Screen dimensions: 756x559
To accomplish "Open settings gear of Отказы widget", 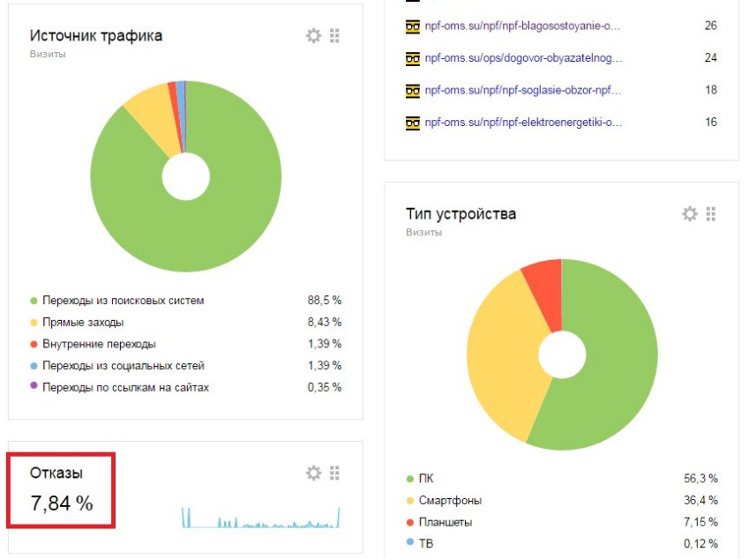I will pos(314,473).
